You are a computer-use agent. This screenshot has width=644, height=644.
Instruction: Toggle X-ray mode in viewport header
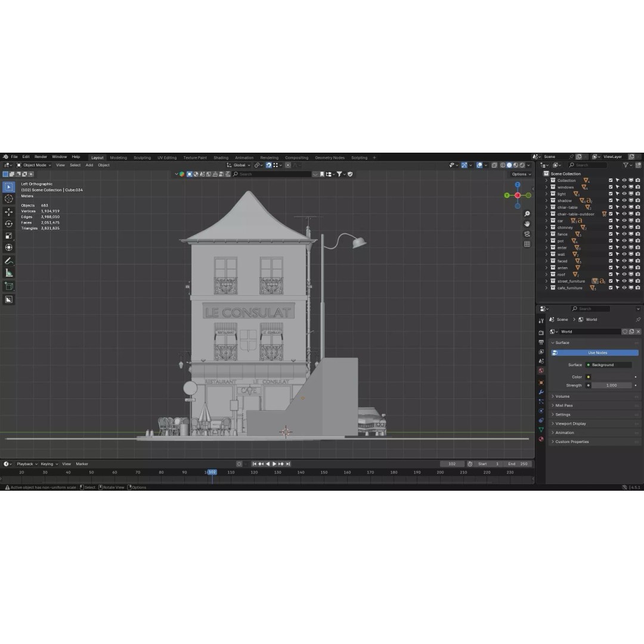click(x=494, y=165)
